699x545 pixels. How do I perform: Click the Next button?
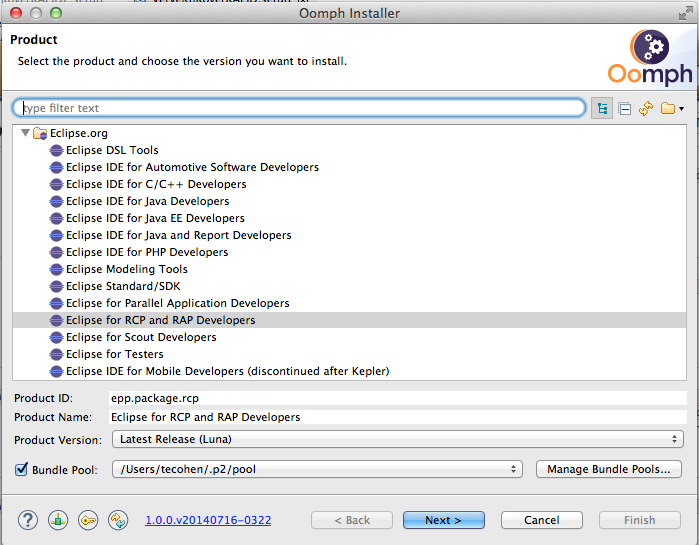point(444,520)
